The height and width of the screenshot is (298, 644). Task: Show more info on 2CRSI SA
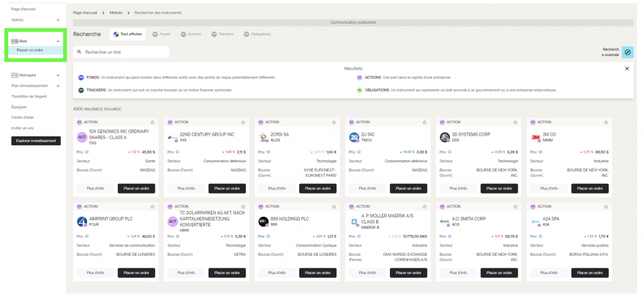[277, 189]
